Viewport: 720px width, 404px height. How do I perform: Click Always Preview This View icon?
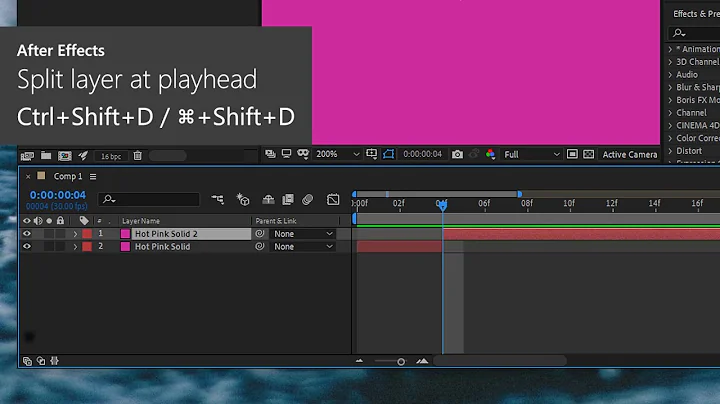pyautogui.click(x=270, y=154)
